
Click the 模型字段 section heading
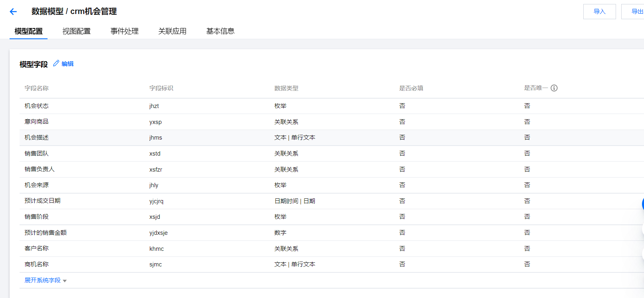pyautogui.click(x=34, y=64)
